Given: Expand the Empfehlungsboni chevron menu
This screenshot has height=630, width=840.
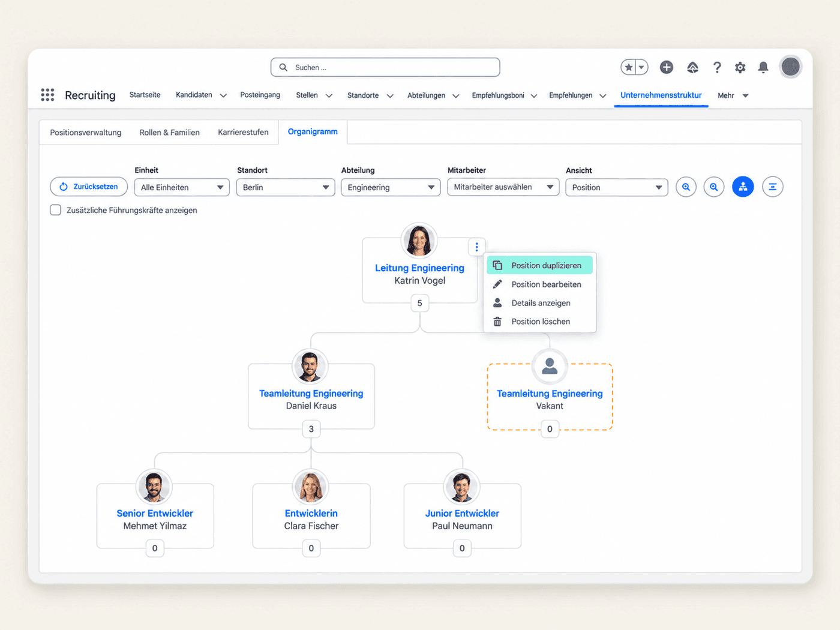Looking at the screenshot, I should point(534,95).
